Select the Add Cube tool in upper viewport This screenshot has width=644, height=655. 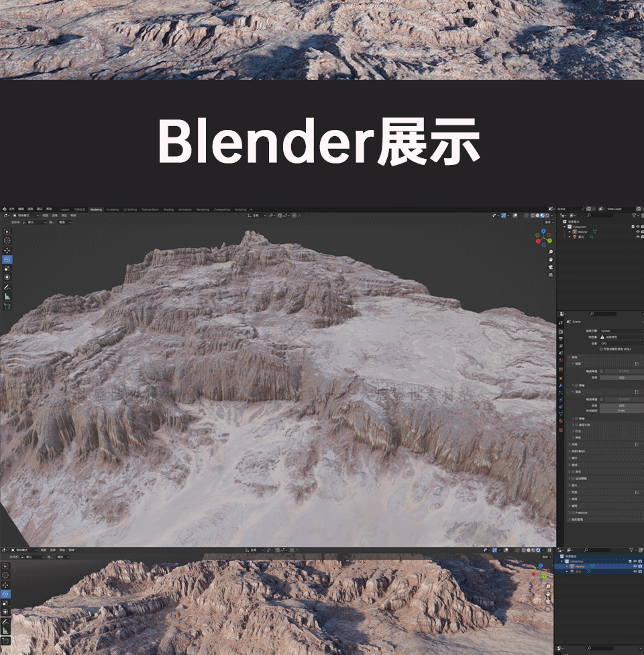[7, 306]
